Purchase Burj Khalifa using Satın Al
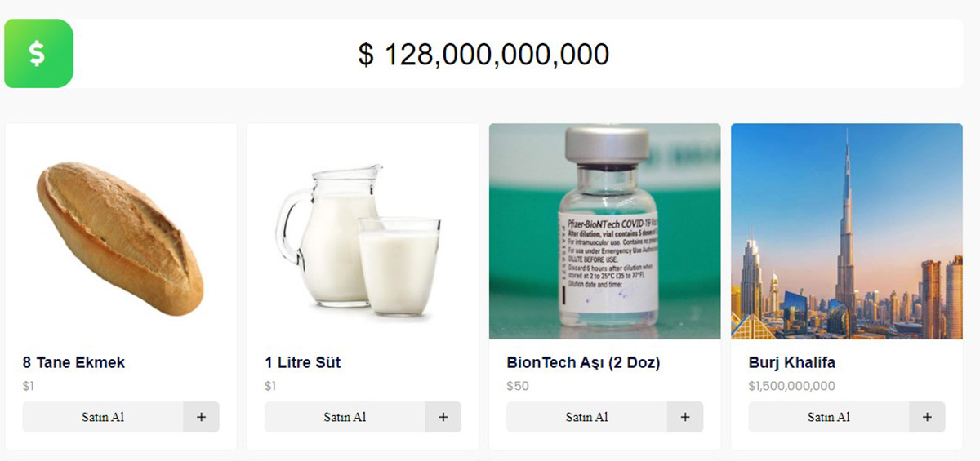This screenshot has height=461, width=980. (829, 417)
